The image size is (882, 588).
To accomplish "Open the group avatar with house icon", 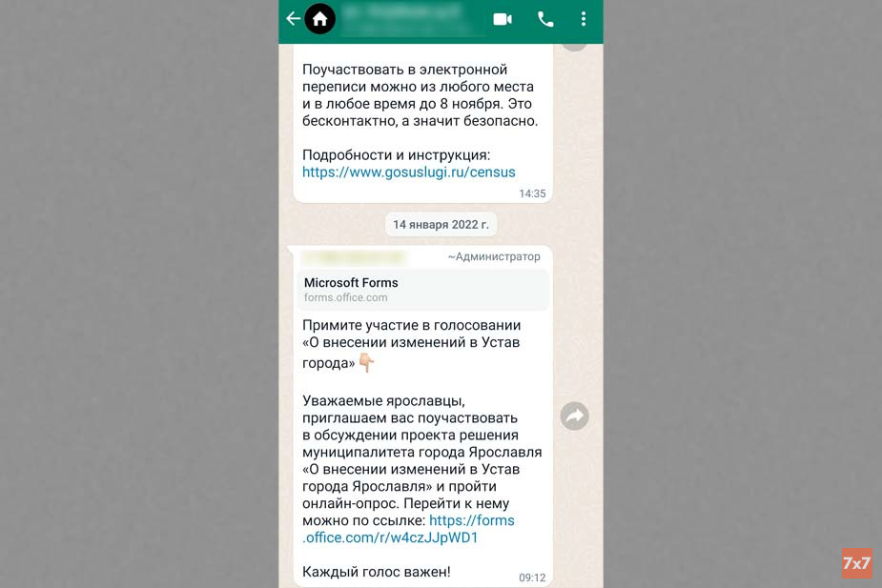I will [320, 18].
